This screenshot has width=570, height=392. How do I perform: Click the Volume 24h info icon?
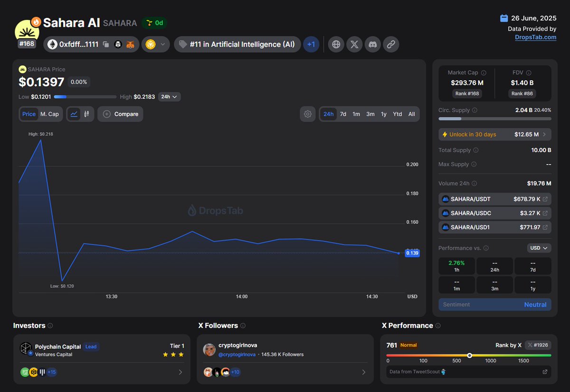point(475,183)
